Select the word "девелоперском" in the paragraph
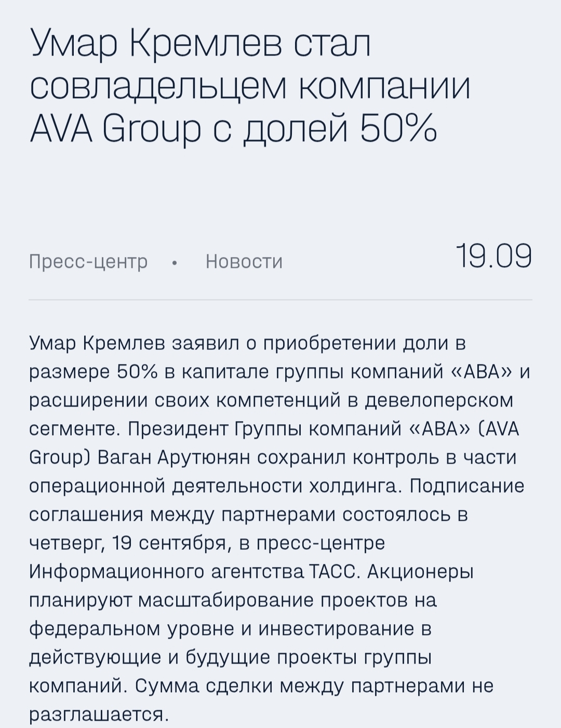 439,401
